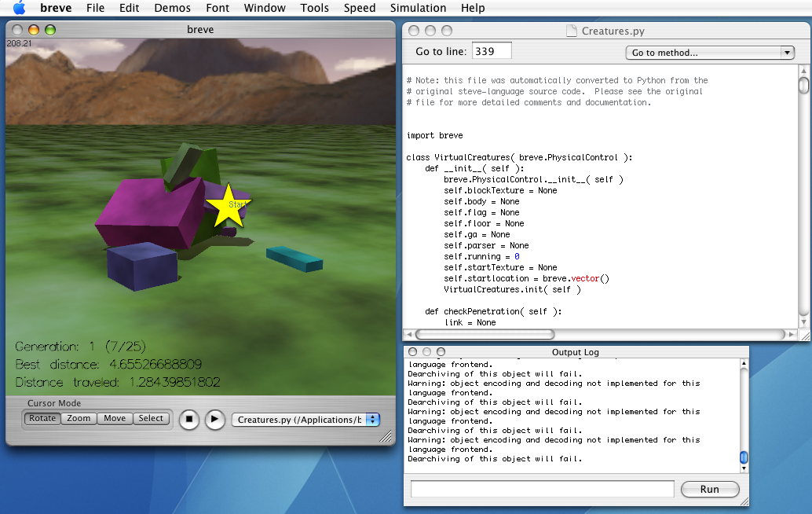This screenshot has width=812, height=514.
Task: Open the Speed menu
Action: click(x=360, y=8)
